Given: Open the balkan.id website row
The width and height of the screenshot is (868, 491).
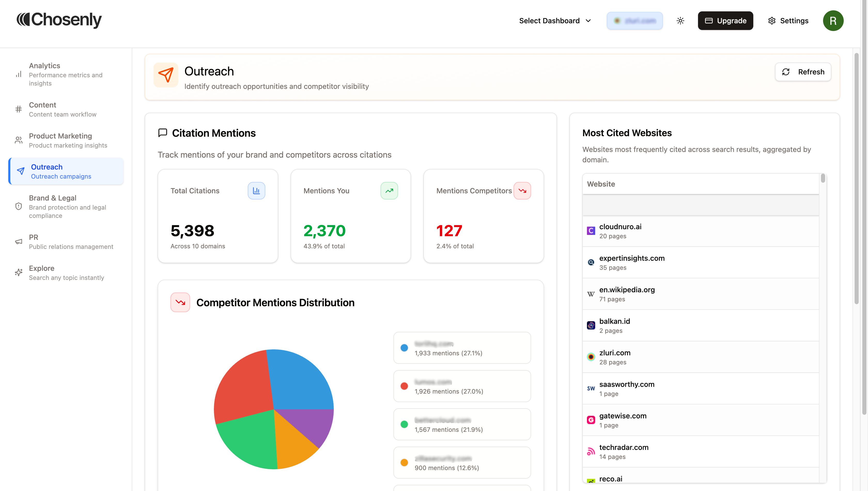Looking at the screenshot, I should (701, 325).
